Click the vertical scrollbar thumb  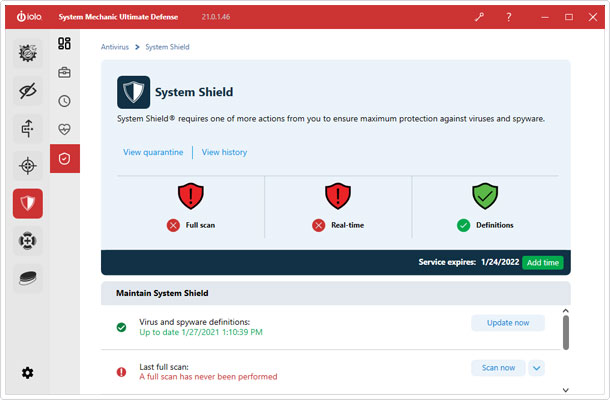pyautogui.click(x=566, y=332)
